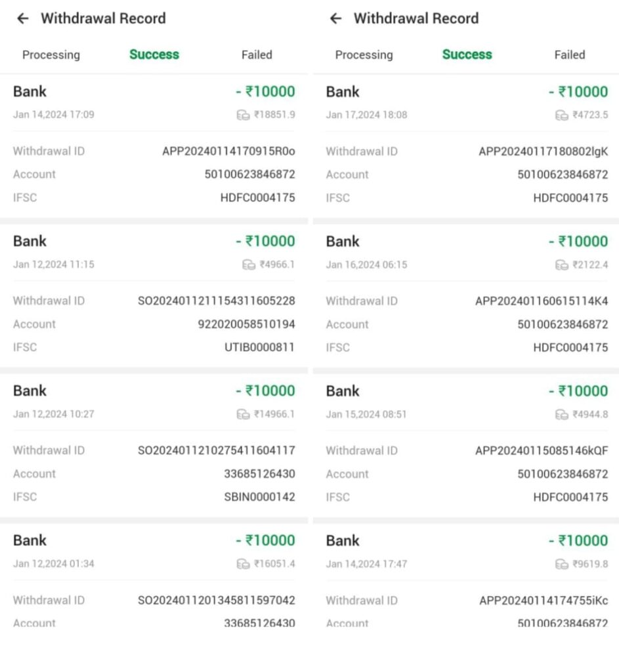619x672 pixels.
Task: Click Withdrawal ID SO202401121154311605228
Action: [x=216, y=301]
